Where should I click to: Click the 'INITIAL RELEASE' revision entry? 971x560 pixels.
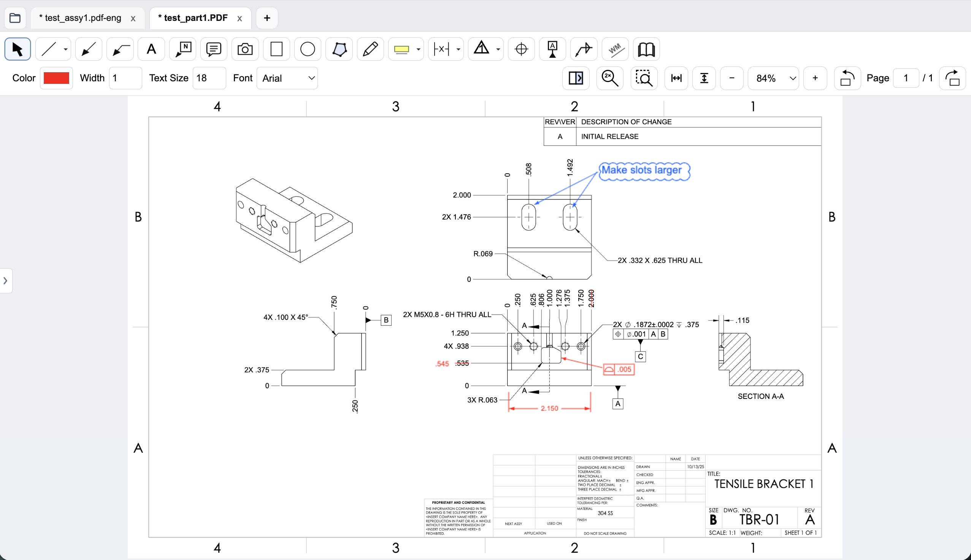[x=609, y=136]
